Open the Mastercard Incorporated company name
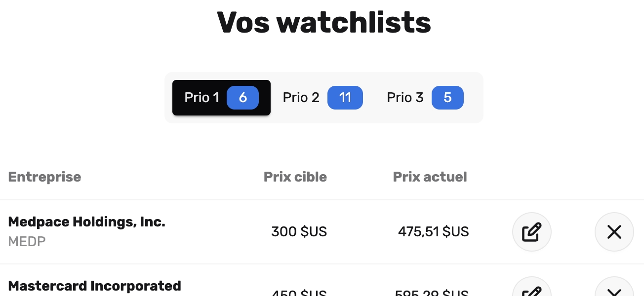This screenshot has width=644, height=296. tap(94, 286)
